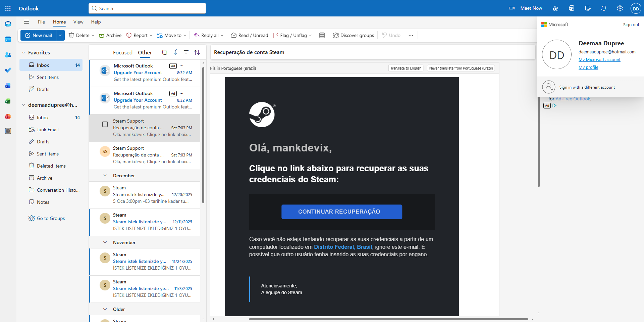Click the Search input field
This screenshot has width=644, height=322.
147,8
